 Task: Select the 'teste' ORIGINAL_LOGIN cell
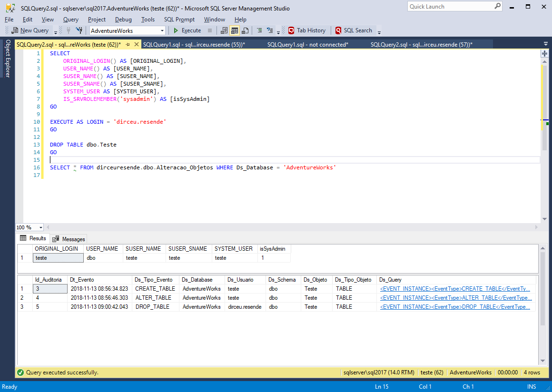[58, 258]
